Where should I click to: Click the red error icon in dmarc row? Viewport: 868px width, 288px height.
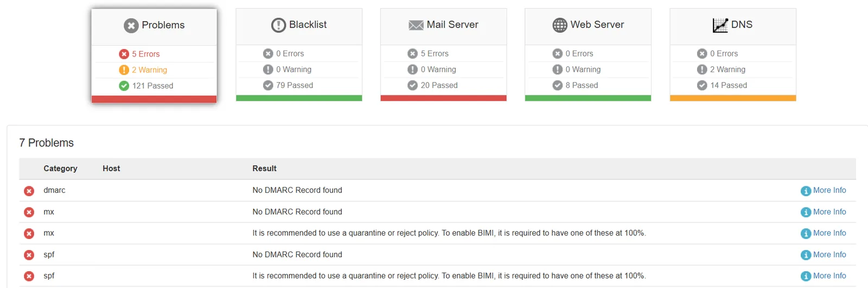29,191
